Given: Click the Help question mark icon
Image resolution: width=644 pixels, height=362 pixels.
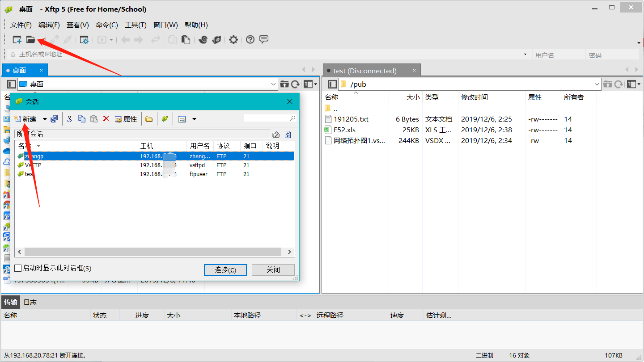Looking at the screenshot, I should click(x=250, y=40).
